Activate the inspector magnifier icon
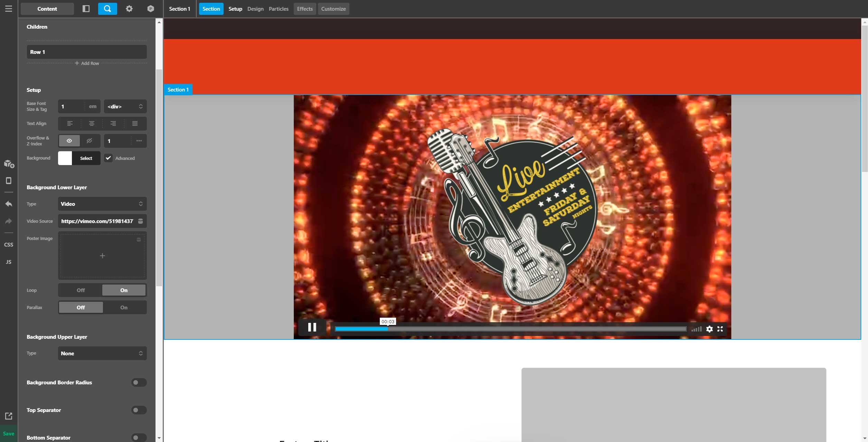The height and width of the screenshot is (442, 868). pos(107,9)
